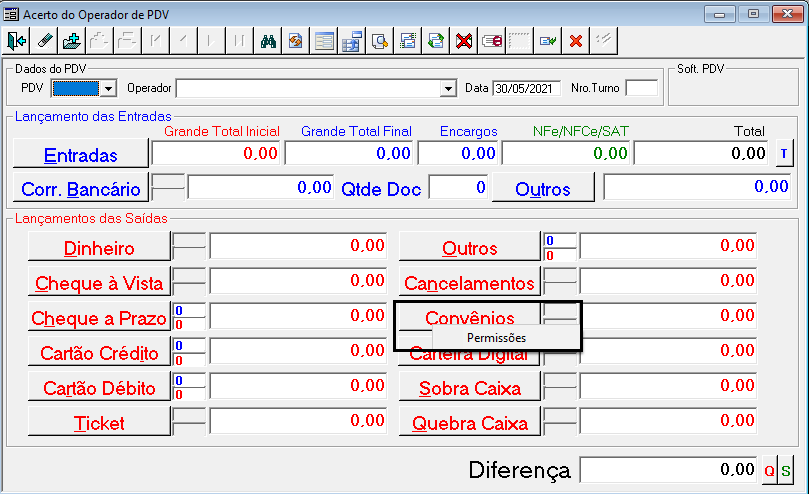The height and width of the screenshot is (494, 809).
Task: Go to last record navigation icon
Action: coord(239,41)
